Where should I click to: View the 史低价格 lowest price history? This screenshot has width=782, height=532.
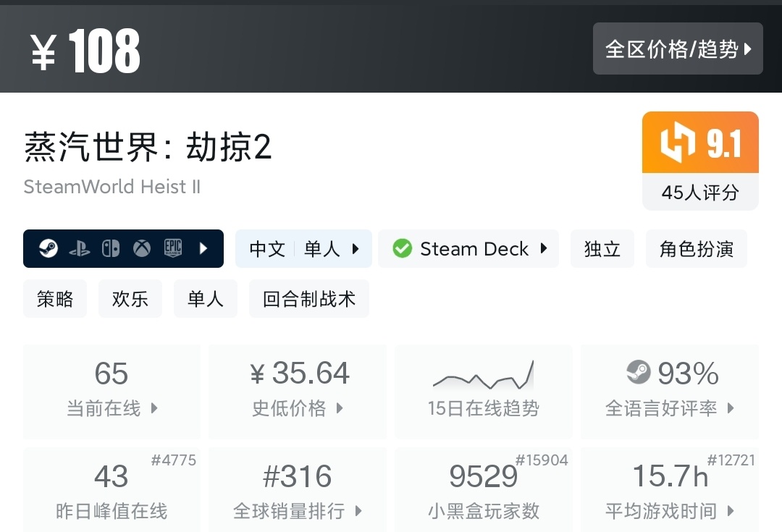point(298,391)
